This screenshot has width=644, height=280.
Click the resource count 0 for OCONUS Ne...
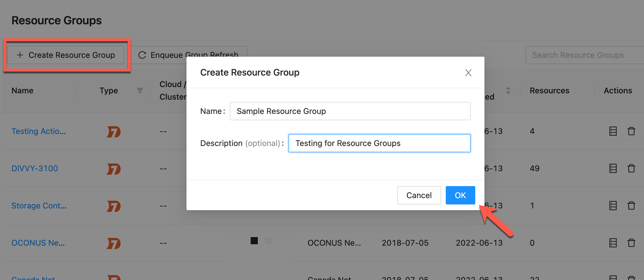click(x=532, y=243)
